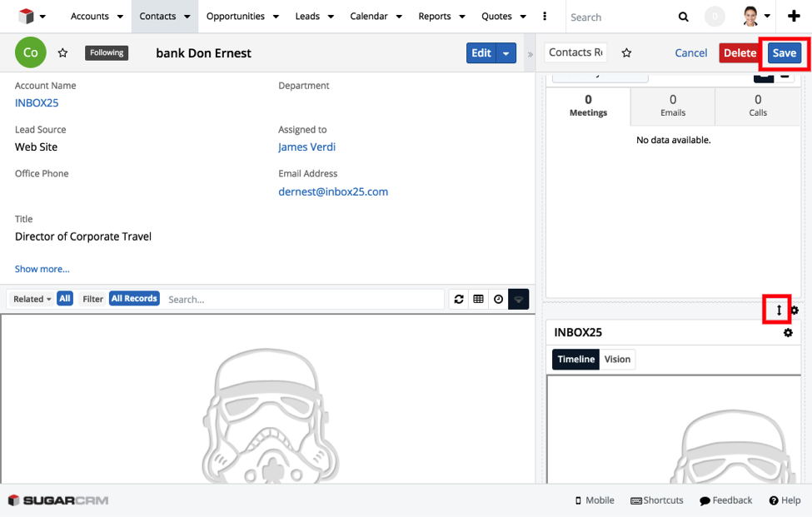
Task: Open the Edit actions dropdown arrow
Action: [506, 52]
